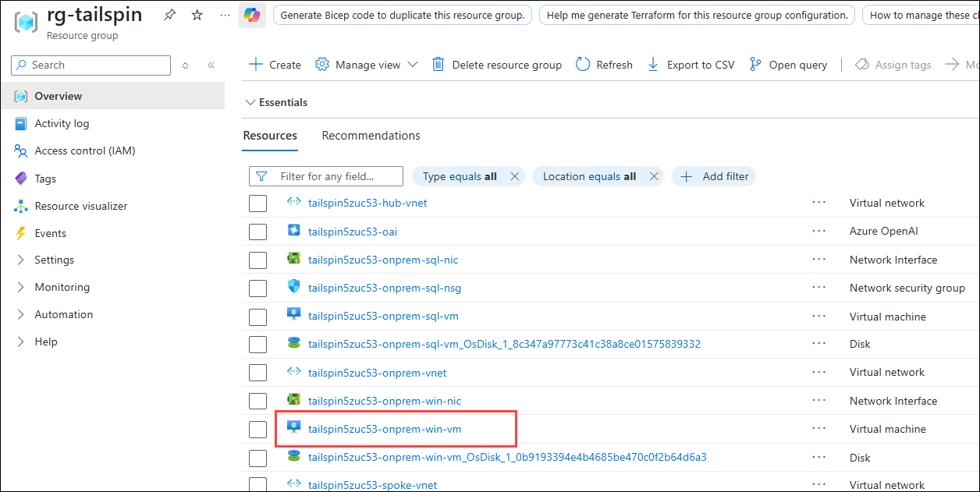
Task: Favorite rg-tailspin using the star icon
Action: click(x=197, y=14)
